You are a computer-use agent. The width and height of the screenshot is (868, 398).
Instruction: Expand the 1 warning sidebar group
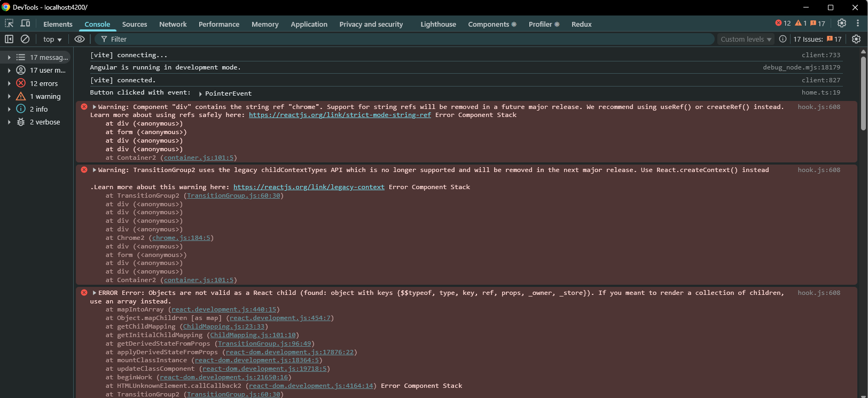(x=9, y=96)
